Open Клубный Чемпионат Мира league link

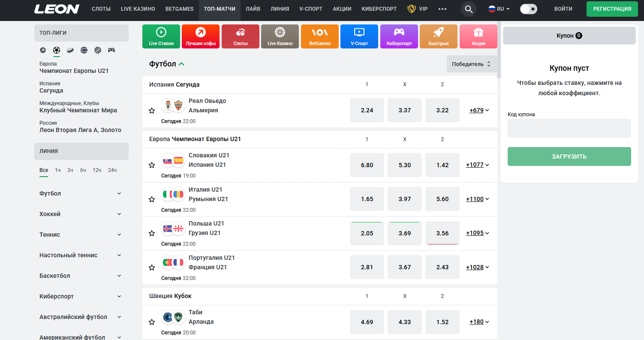pyautogui.click(x=78, y=110)
